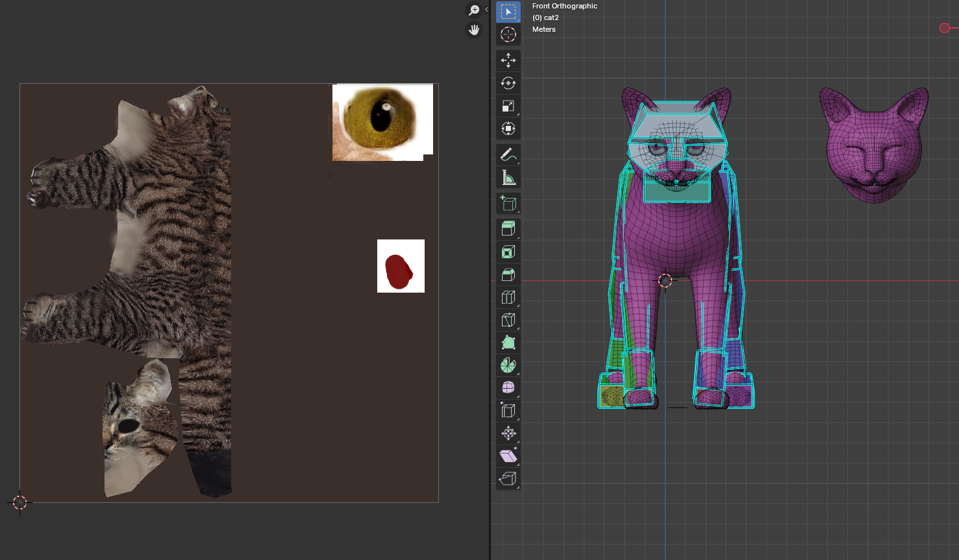Select the Transform tool
This screenshot has height=560, width=959.
pos(508,128)
